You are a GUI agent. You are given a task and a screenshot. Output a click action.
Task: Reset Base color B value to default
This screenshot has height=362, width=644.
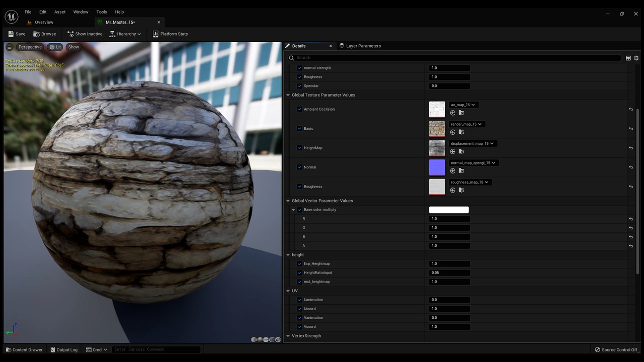[x=630, y=237]
